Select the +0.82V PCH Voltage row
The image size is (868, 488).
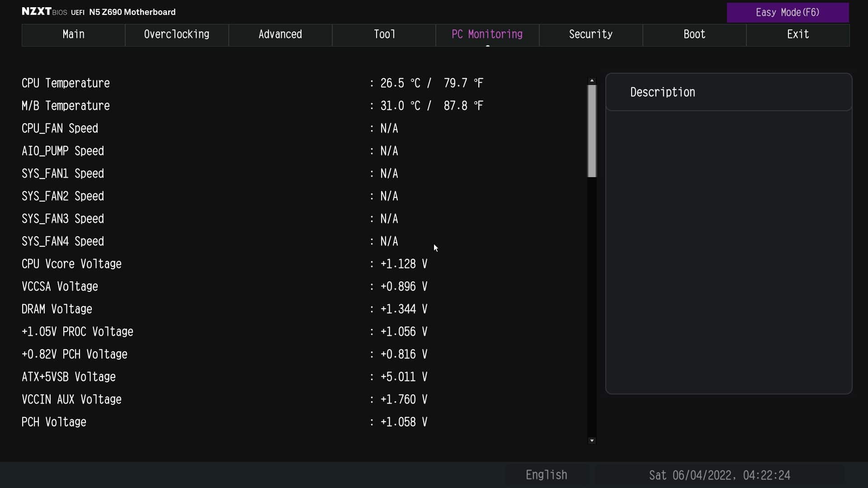click(x=303, y=354)
